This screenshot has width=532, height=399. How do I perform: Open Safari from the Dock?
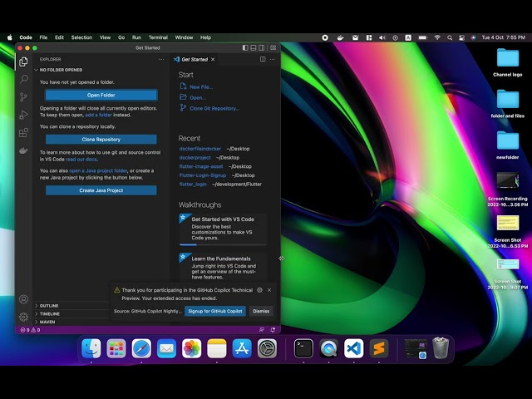point(141,348)
